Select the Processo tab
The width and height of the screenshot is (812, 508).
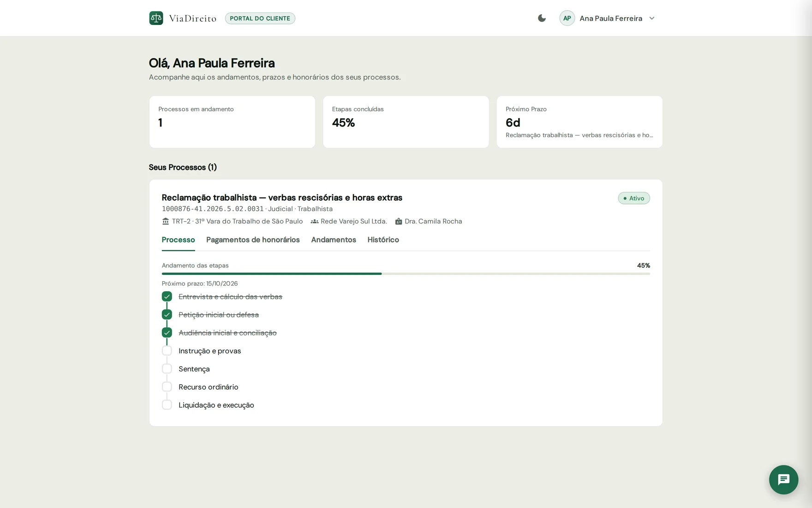pyautogui.click(x=178, y=240)
